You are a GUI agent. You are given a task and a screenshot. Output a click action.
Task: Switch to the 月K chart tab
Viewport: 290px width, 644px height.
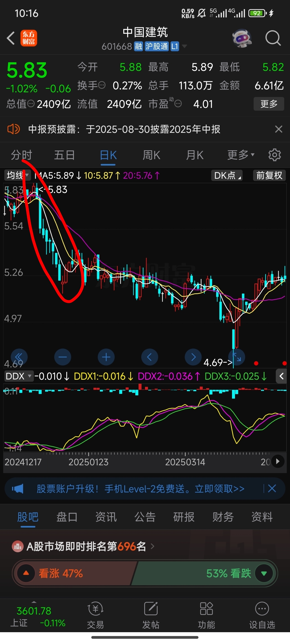pos(195,155)
